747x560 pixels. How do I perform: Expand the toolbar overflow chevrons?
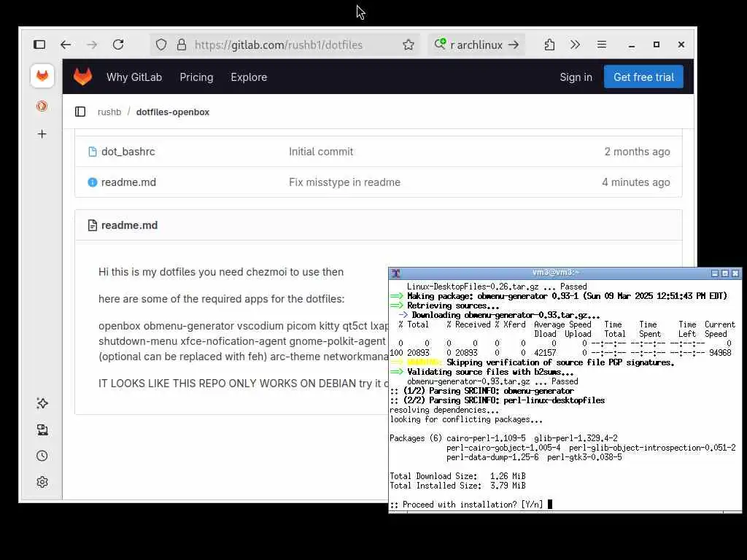[x=575, y=44]
